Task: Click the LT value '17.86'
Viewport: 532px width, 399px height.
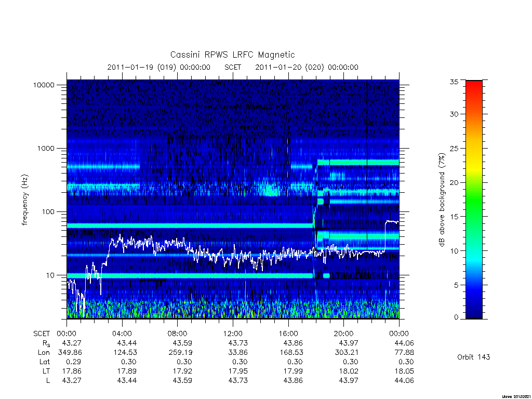Action: point(72,371)
